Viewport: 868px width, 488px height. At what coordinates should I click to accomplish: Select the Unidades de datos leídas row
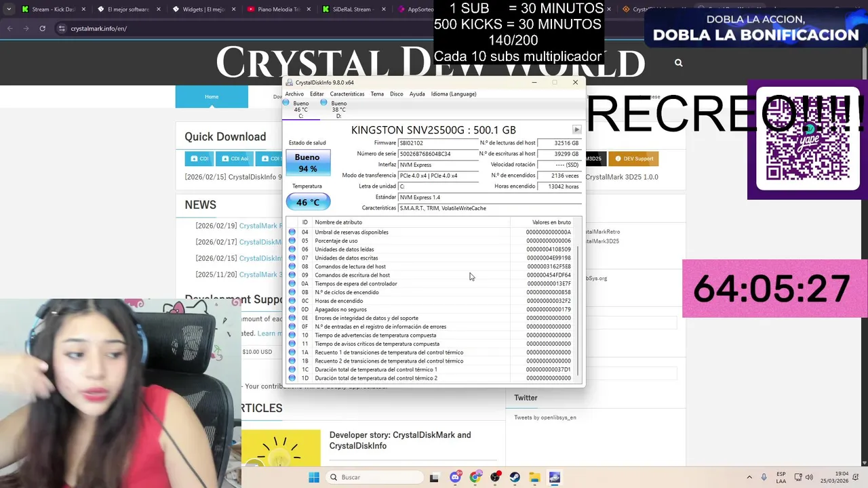click(431, 249)
